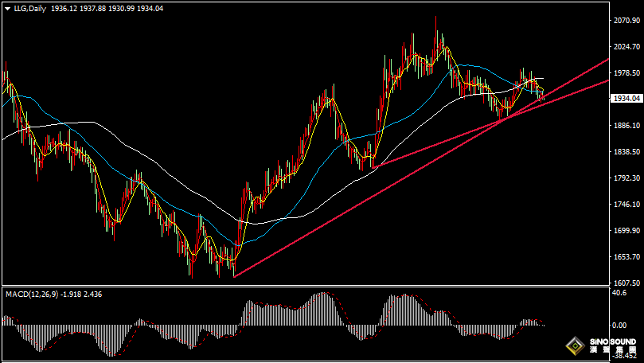
Task: Click the 1607.50 price axis label
Action: point(626,283)
